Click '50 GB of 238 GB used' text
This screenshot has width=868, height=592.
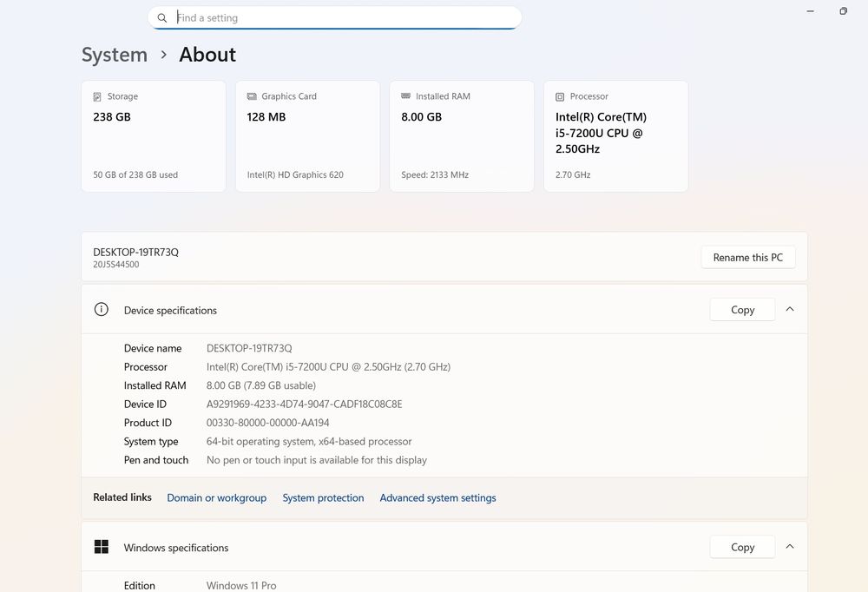tap(135, 175)
